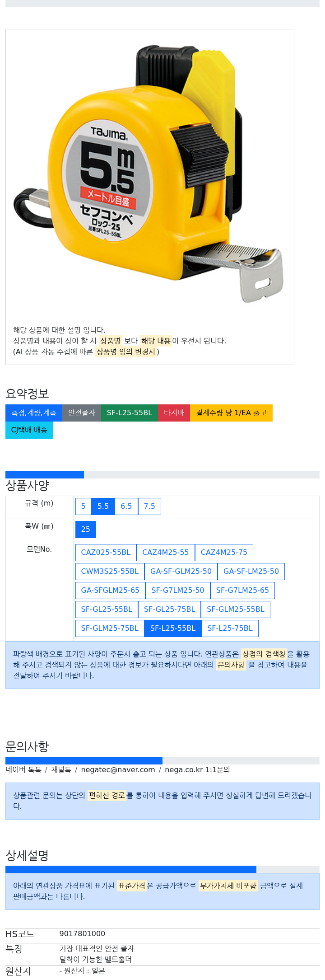The image size is (325, 980).
Task: Click the 결제수량 당 1/EA 출고 tag
Action: [x=231, y=413]
